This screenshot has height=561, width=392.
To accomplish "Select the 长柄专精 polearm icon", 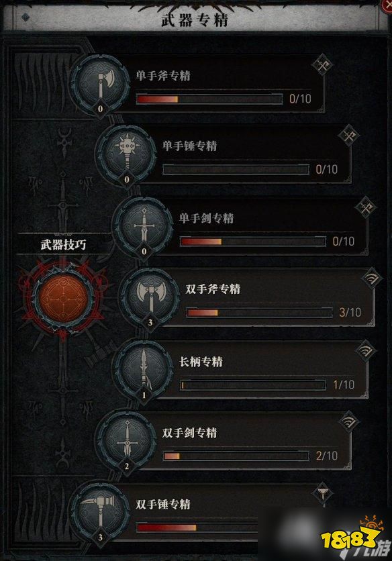I will pos(144,370).
